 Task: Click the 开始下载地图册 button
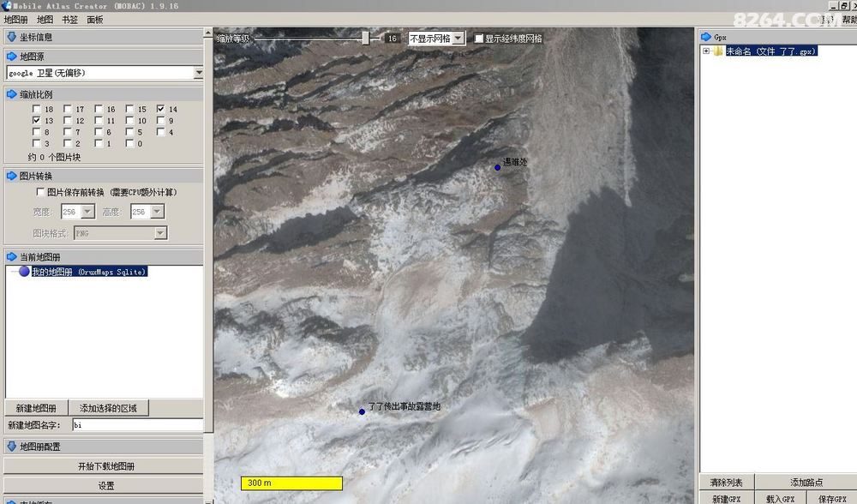click(x=106, y=466)
